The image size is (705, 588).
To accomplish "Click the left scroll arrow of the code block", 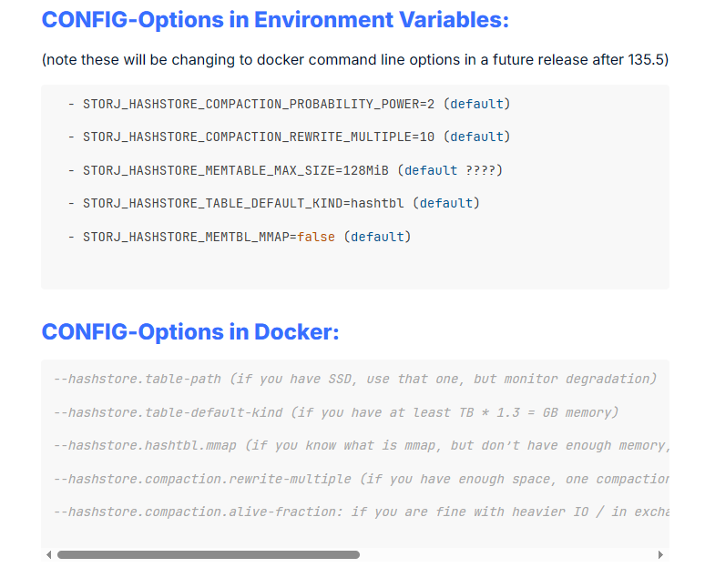I will tap(48, 554).
